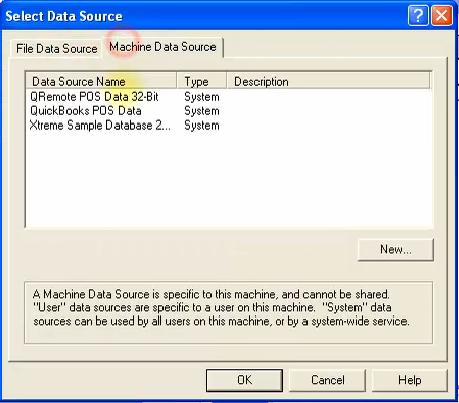Click the System type of QRemote row
Viewport: 459px width, 403px height.
pos(202,97)
